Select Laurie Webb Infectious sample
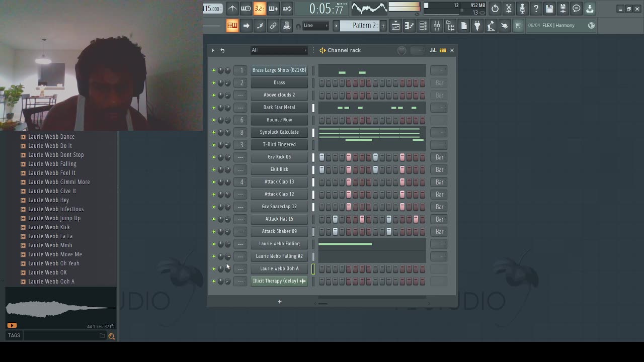The image size is (644, 362). [56, 209]
